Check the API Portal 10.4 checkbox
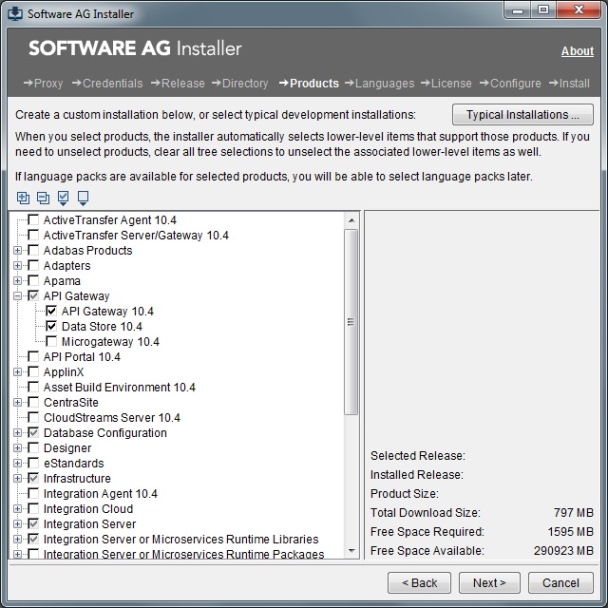Viewport: 608px width, 608px height. click(33, 356)
